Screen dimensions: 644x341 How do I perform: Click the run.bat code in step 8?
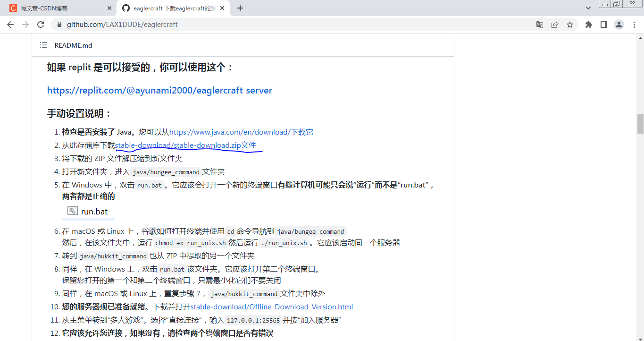tap(172, 269)
